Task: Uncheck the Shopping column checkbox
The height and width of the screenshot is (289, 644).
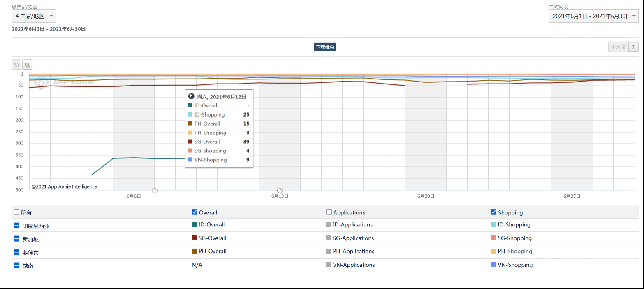Action: coord(493,212)
